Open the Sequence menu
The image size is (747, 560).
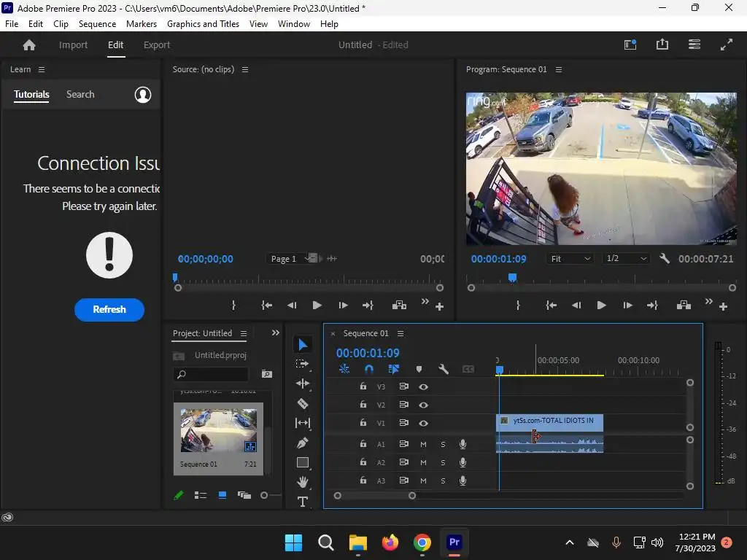click(x=97, y=24)
